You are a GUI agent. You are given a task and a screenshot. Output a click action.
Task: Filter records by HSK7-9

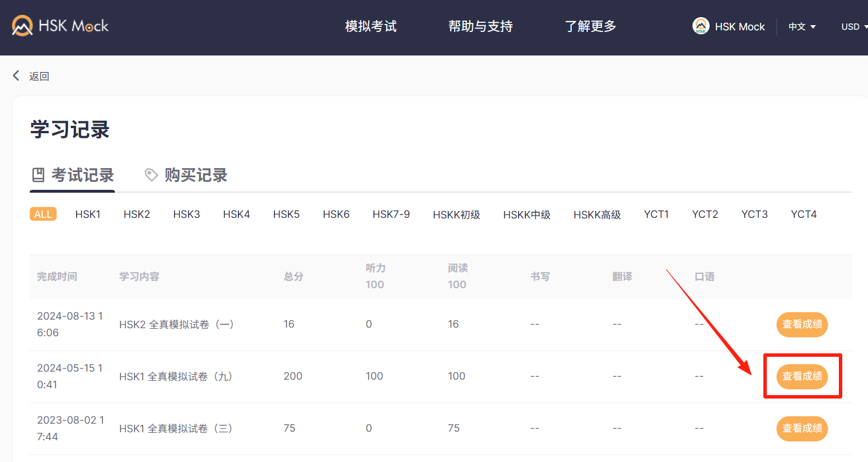point(391,214)
